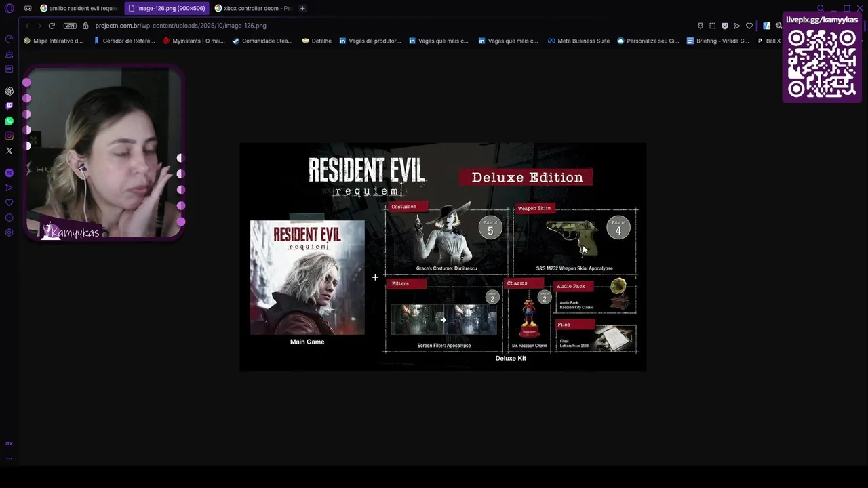Open GX Control in the sidebar
The image size is (868, 488).
click(9, 39)
